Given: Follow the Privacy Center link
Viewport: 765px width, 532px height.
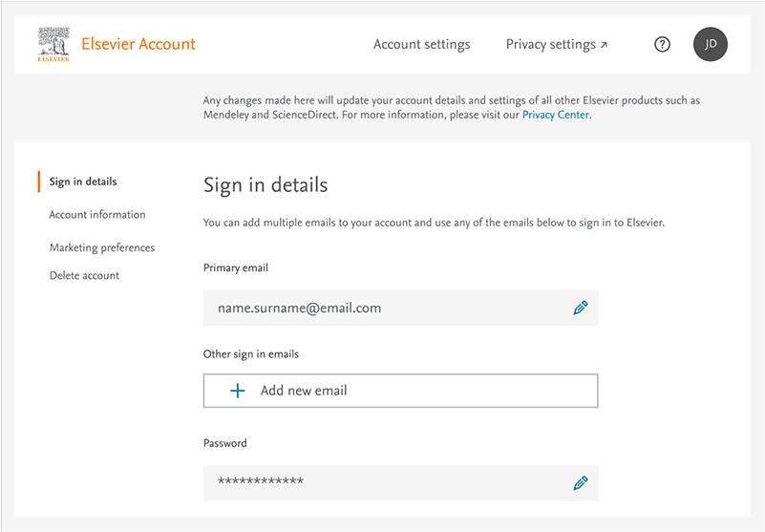Looking at the screenshot, I should click(556, 115).
